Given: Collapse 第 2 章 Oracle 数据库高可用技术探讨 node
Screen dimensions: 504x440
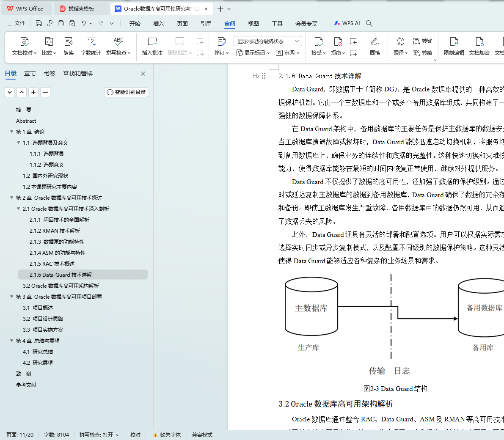Looking at the screenshot, I should [11, 198].
